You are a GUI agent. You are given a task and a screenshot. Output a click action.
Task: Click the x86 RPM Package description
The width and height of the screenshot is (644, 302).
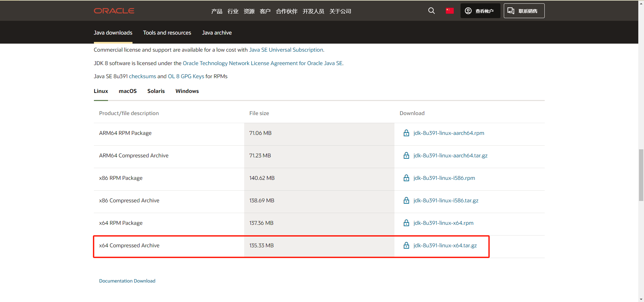(x=121, y=178)
